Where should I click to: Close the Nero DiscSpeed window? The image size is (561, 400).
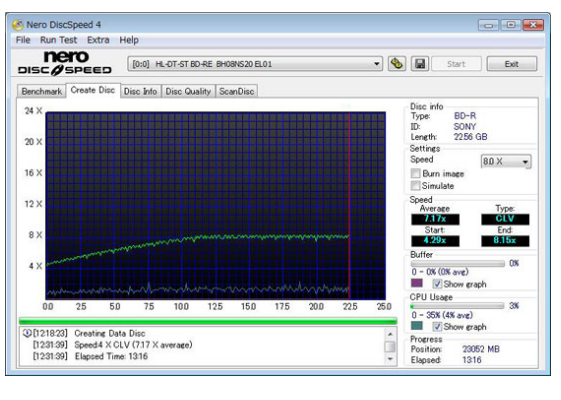point(533,25)
